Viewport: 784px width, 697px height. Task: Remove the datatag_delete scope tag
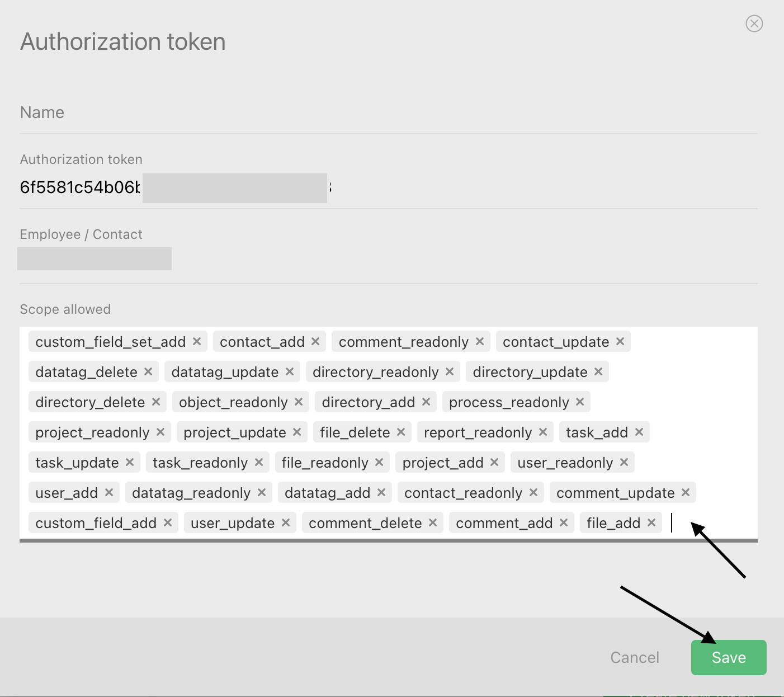[x=148, y=371]
